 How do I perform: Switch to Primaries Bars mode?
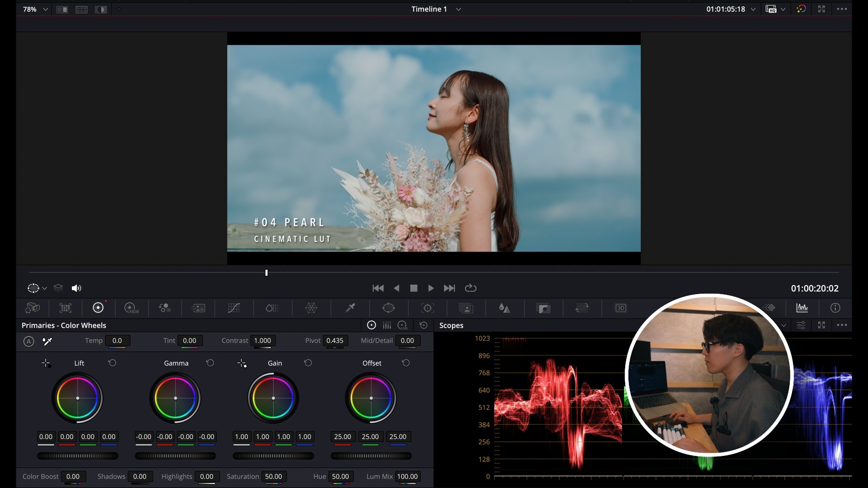tap(387, 325)
